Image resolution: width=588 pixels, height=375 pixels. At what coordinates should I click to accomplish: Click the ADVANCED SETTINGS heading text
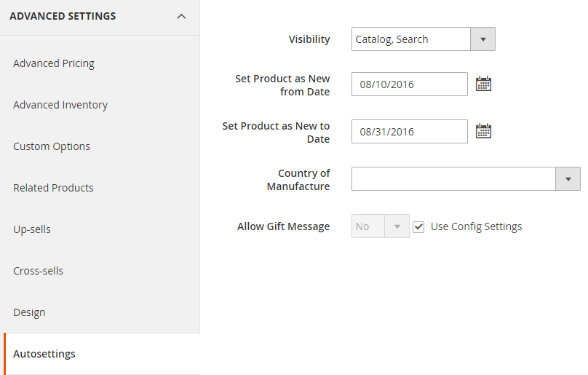(63, 16)
